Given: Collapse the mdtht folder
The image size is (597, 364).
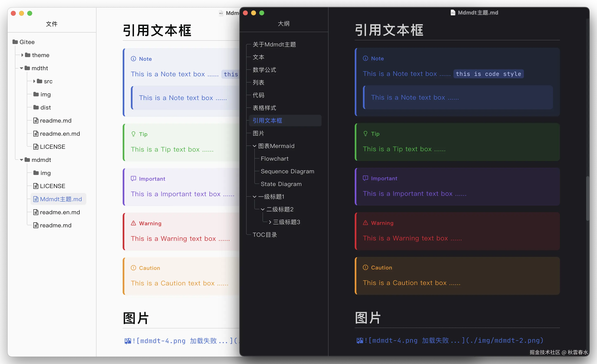Looking at the screenshot, I should click(22, 68).
